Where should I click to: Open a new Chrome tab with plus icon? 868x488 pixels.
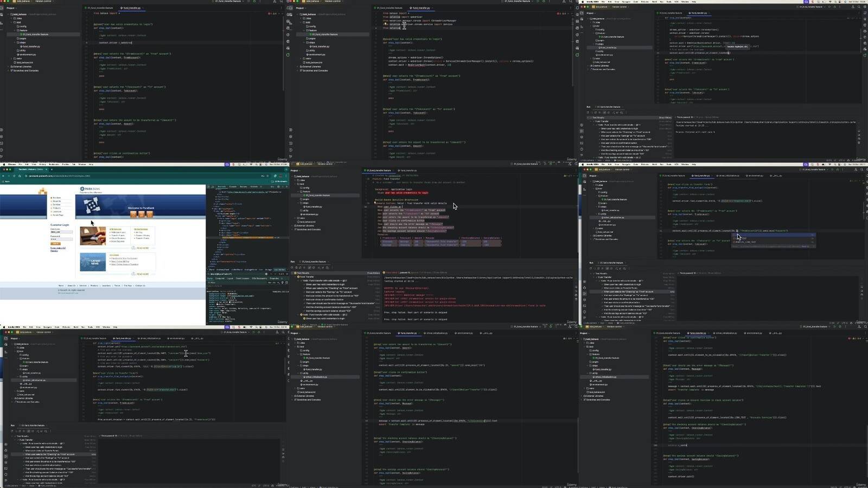click(52, 169)
